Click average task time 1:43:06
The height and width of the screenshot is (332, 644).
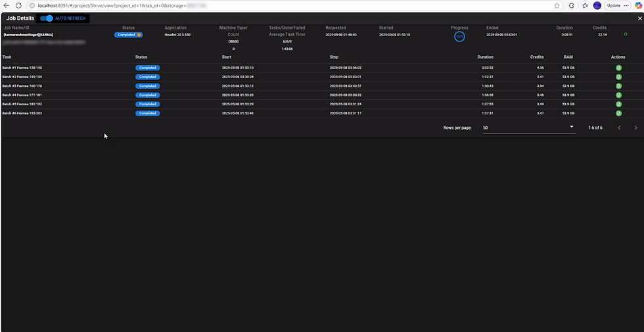click(x=287, y=49)
